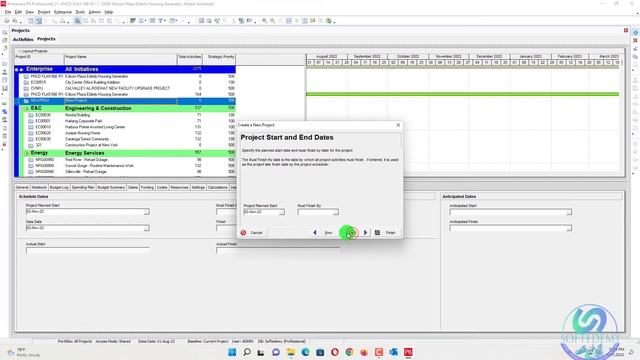Sort by the Project Name column header
The height and width of the screenshot is (360, 640).
[120, 59]
